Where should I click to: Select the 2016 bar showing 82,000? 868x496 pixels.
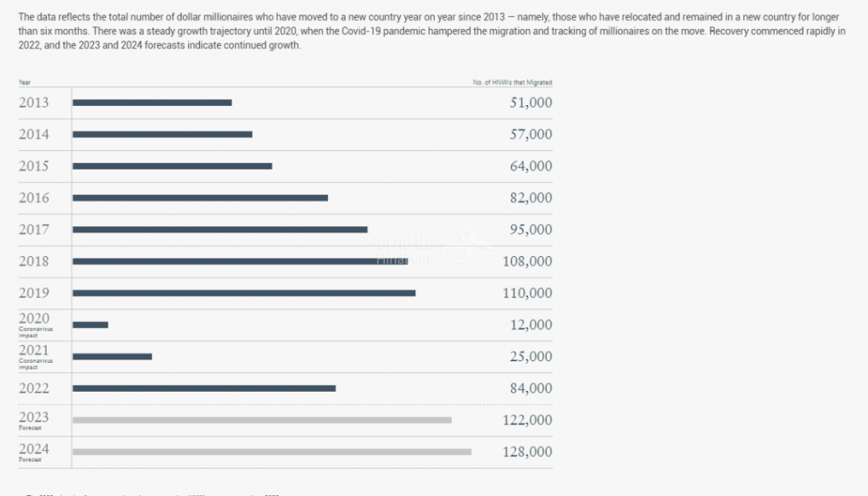point(200,198)
